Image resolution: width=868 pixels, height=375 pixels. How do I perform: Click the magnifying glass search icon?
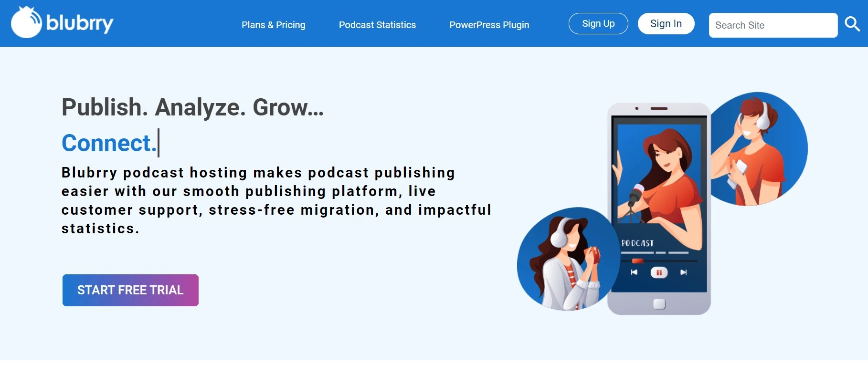pyautogui.click(x=852, y=24)
